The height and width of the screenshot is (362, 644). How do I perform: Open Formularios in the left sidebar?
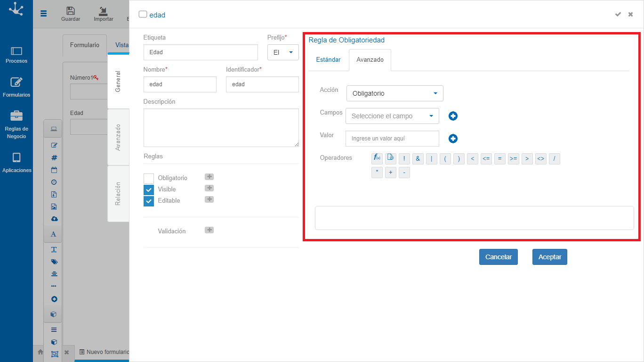click(x=16, y=87)
